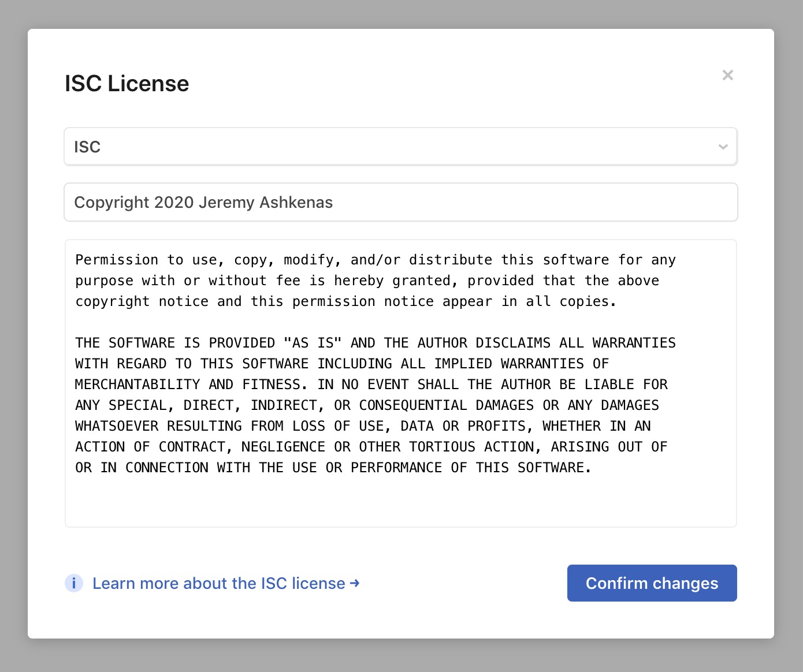The width and height of the screenshot is (803, 672).
Task: Click the ISC License dialog title
Action: [126, 83]
